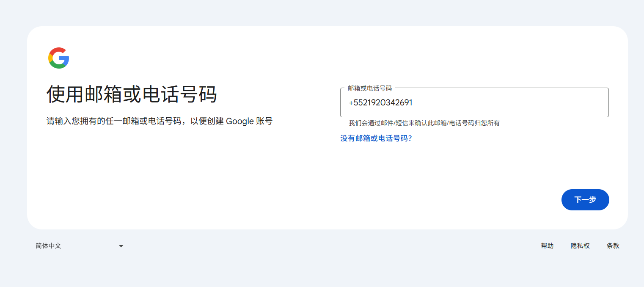Click the heading 使用邮箱或电话号码
Image resolution: width=644 pixels, height=287 pixels.
coord(132,94)
